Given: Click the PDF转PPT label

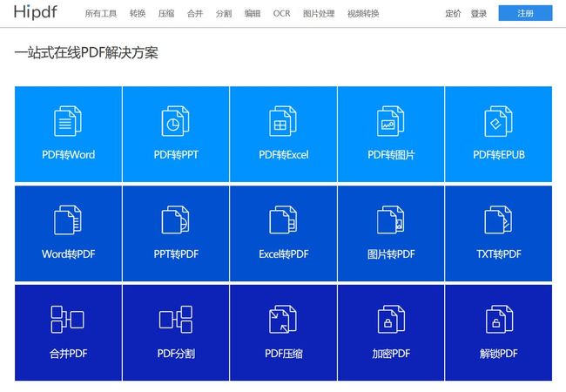Looking at the screenshot, I should [x=176, y=155].
